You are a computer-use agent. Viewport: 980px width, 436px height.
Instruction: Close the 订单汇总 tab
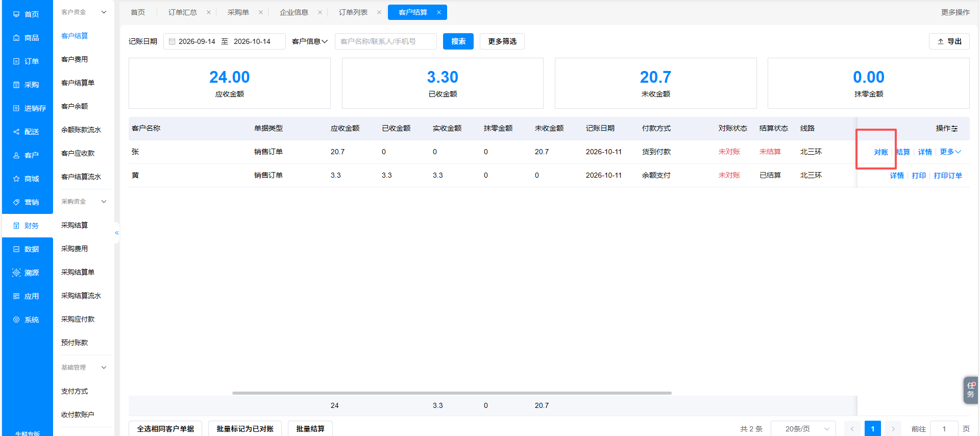coord(209,12)
